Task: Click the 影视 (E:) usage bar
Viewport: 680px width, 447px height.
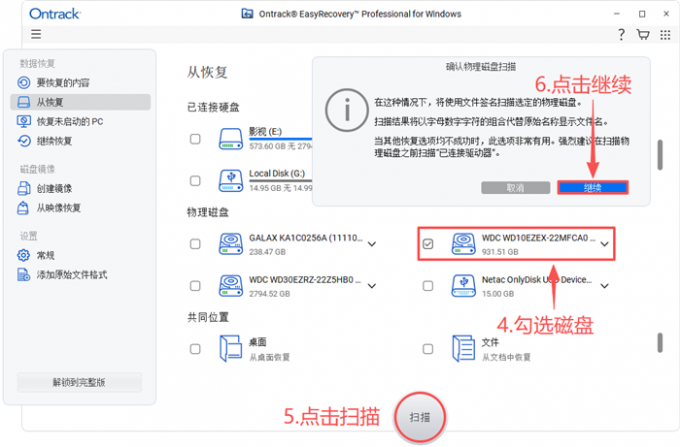Action: pyautogui.click(x=281, y=138)
